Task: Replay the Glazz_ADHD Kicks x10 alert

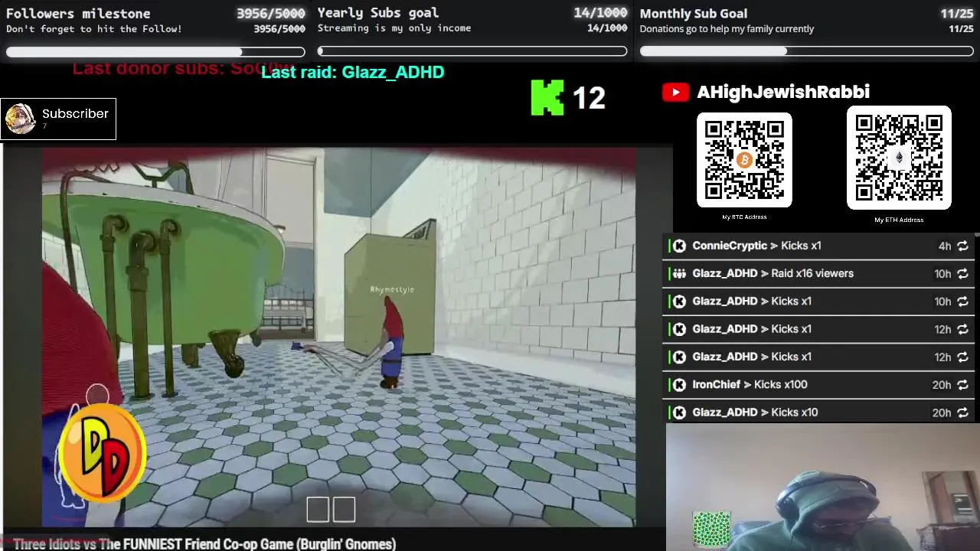Action: pos(962,412)
